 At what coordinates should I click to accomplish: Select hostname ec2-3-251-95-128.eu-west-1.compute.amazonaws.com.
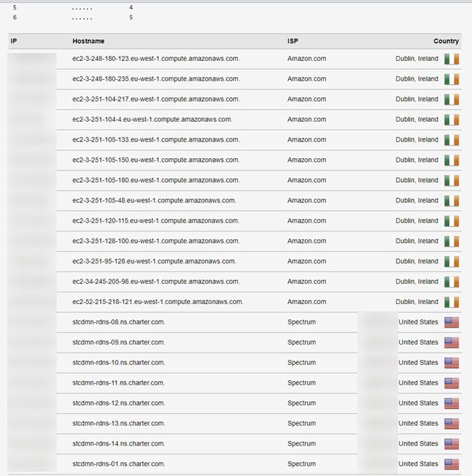pos(154,261)
